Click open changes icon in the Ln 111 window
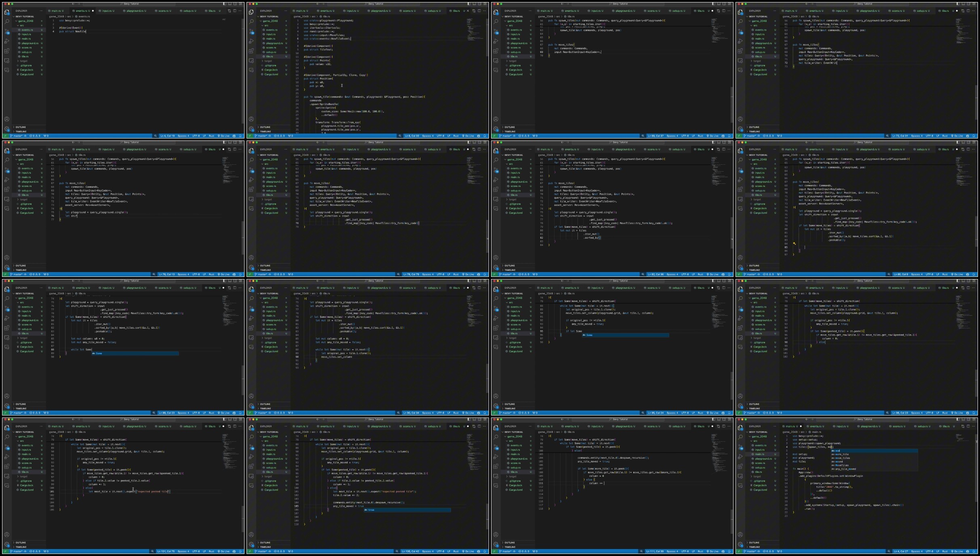This screenshot has width=980, height=556. click(718, 426)
